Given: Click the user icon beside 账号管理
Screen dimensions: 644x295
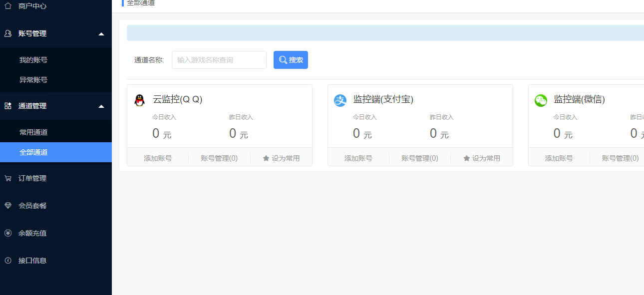Looking at the screenshot, I should click(8, 33).
